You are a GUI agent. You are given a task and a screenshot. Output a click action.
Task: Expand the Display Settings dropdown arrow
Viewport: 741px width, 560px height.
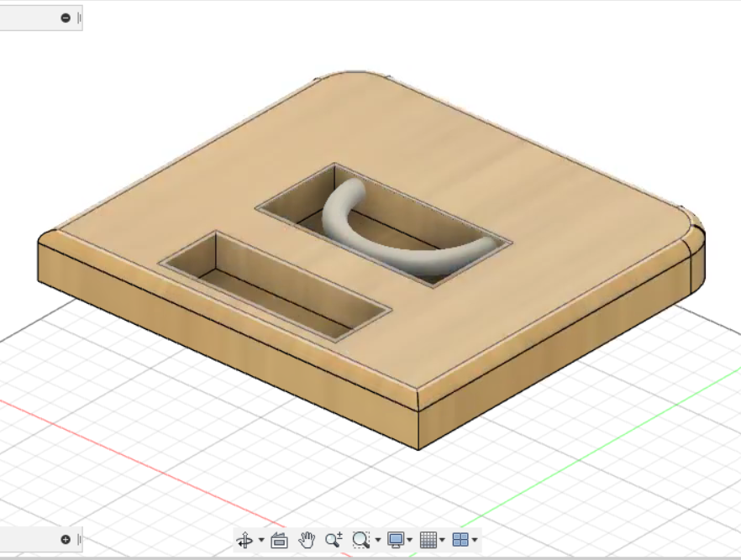tap(410, 540)
